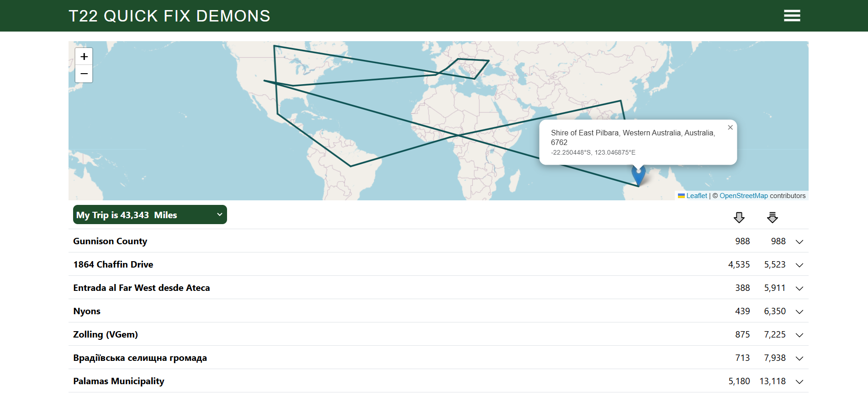Click the cumulative distance arrow icon

[772, 217]
